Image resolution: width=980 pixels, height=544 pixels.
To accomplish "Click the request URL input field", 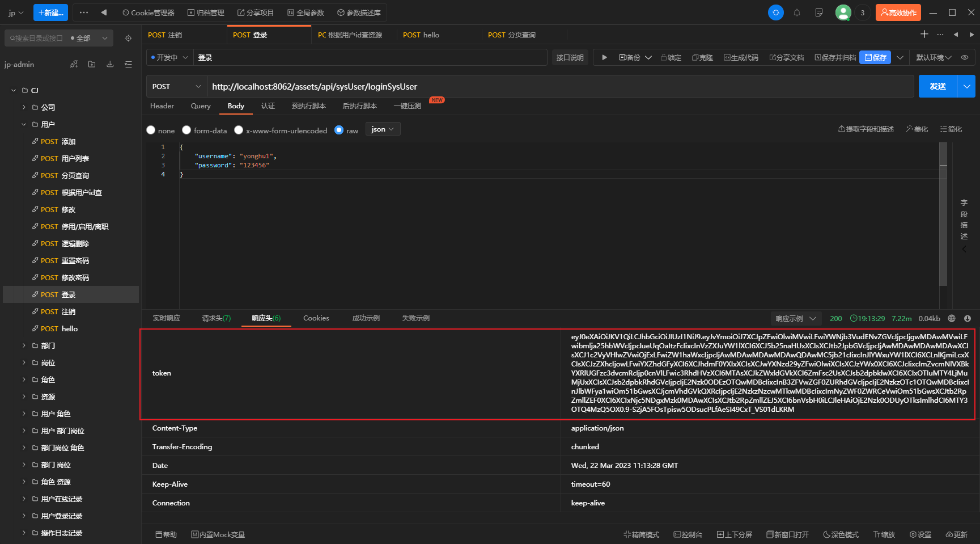I will pos(561,86).
